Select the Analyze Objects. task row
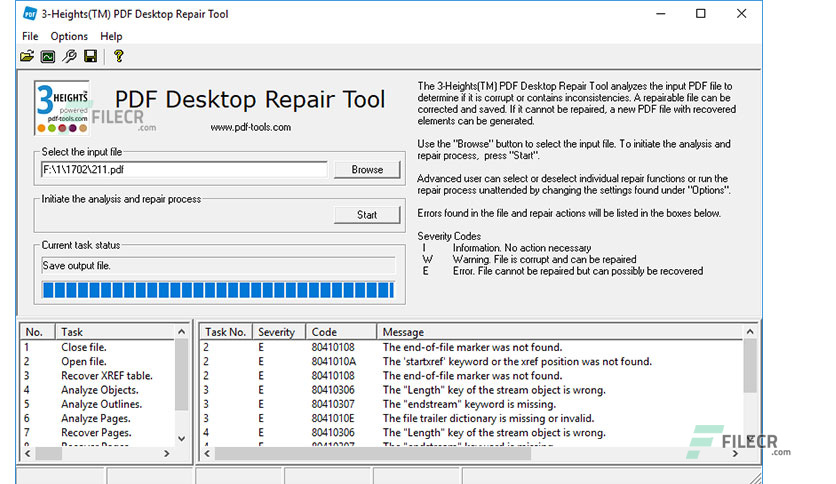Viewport: 836px width, 484px height. click(98, 390)
